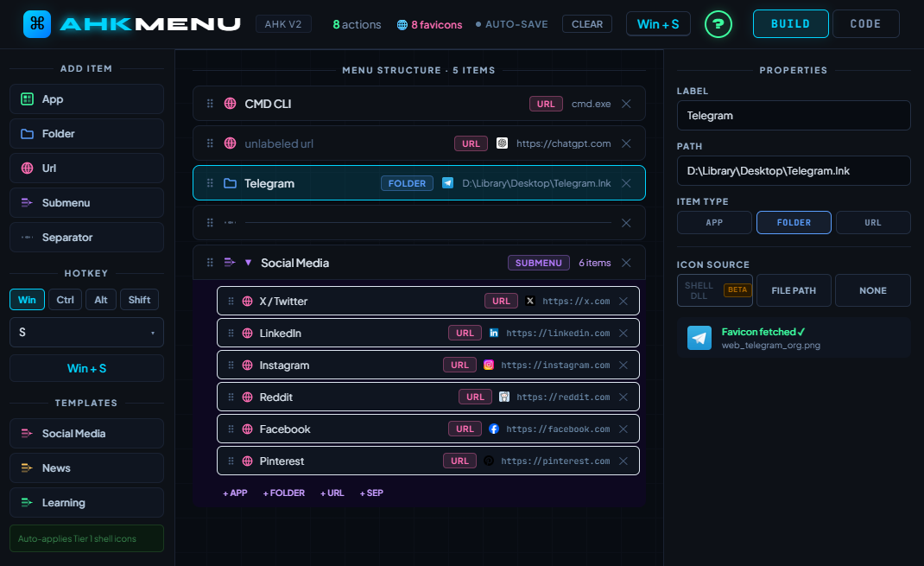Click fetched Telegram favicon thumbnail in Properties
The image size is (924, 566).
point(699,338)
